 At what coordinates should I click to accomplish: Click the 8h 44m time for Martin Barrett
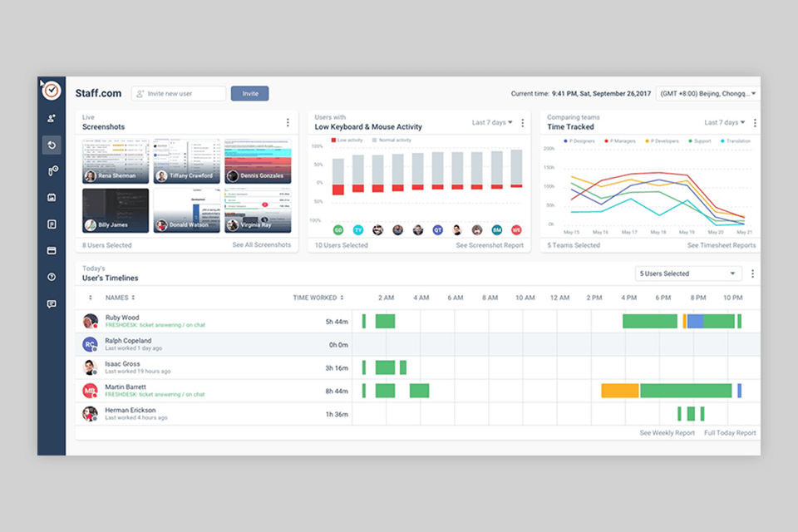[x=337, y=391]
